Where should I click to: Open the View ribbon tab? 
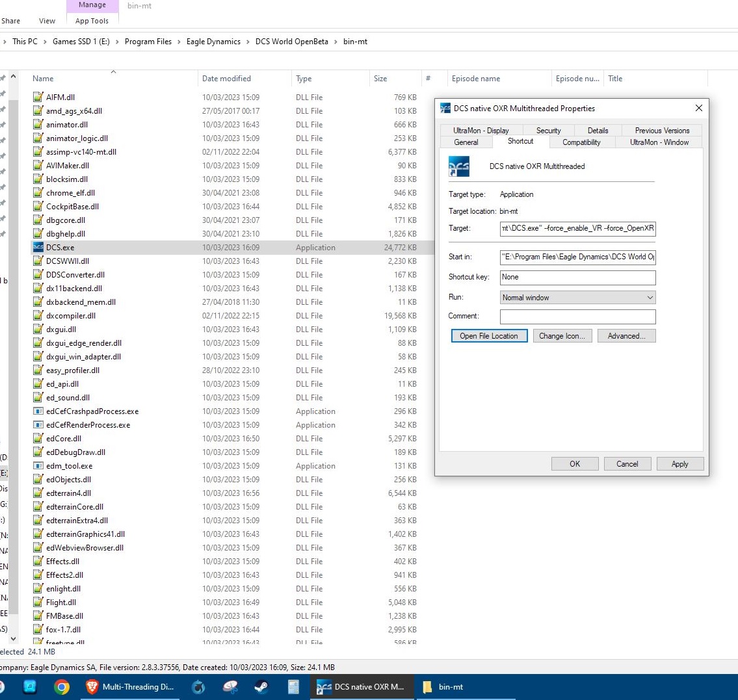pos(47,21)
